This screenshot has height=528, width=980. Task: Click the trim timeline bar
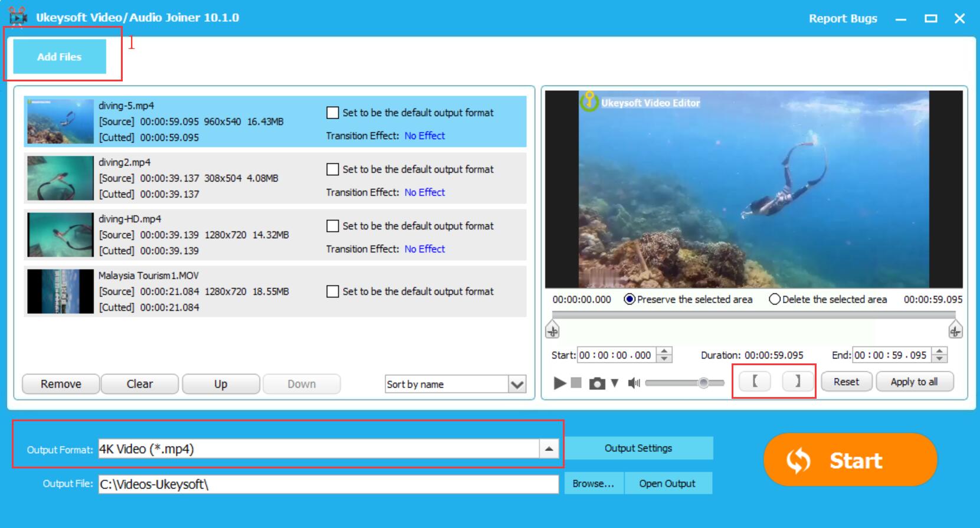(753, 315)
